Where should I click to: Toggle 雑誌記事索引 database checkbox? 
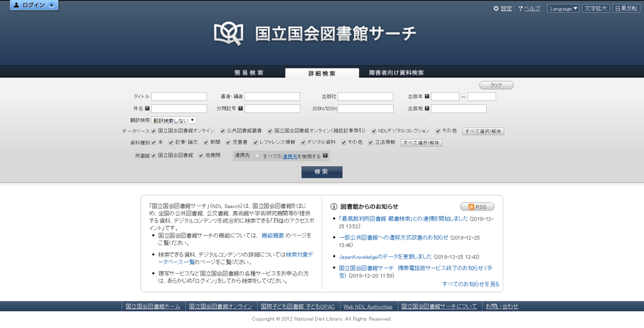click(x=270, y=131)
